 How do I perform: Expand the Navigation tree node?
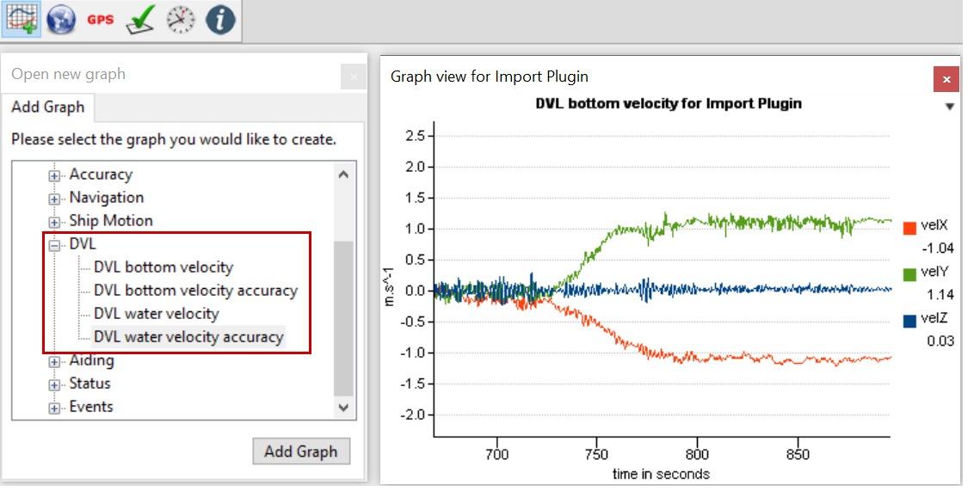[54, 198]
